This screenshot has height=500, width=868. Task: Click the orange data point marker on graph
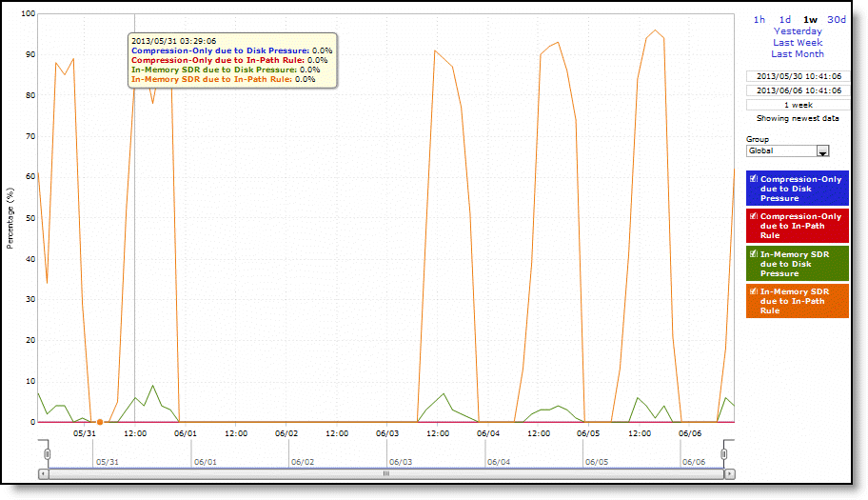pyautogui.click(x=100, y=422)
